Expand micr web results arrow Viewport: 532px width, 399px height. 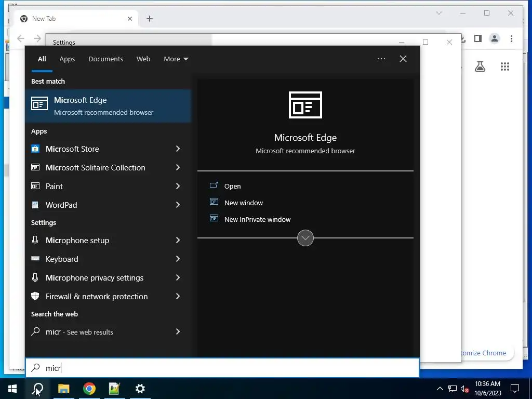tap(178, 331)
